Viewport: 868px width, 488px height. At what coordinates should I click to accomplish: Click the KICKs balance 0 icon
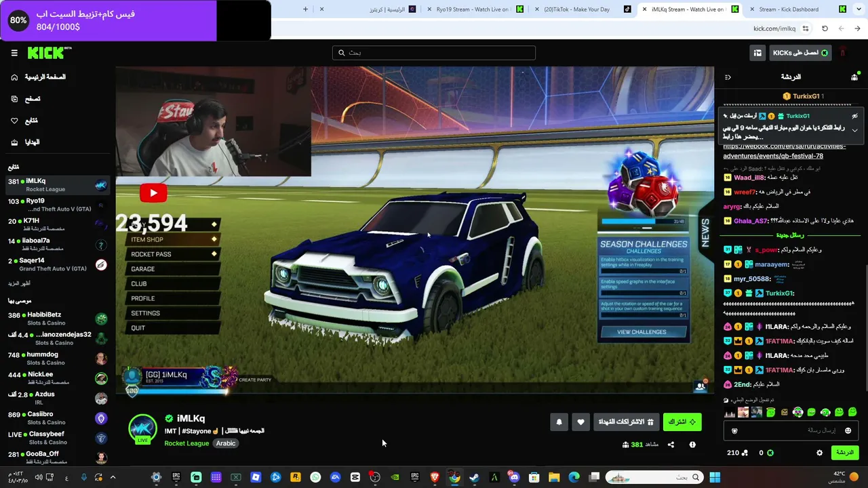[770, 453]
